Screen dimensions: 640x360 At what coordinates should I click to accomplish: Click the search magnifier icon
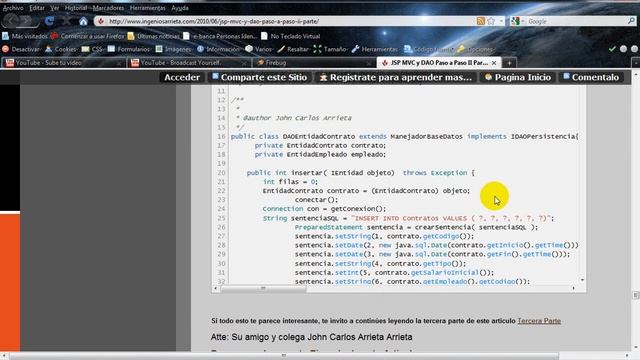[x=631, y=21]
